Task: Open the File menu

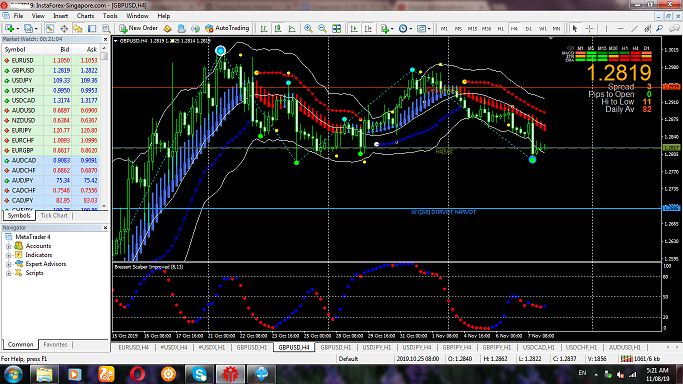Action: [x=18, y=16]
